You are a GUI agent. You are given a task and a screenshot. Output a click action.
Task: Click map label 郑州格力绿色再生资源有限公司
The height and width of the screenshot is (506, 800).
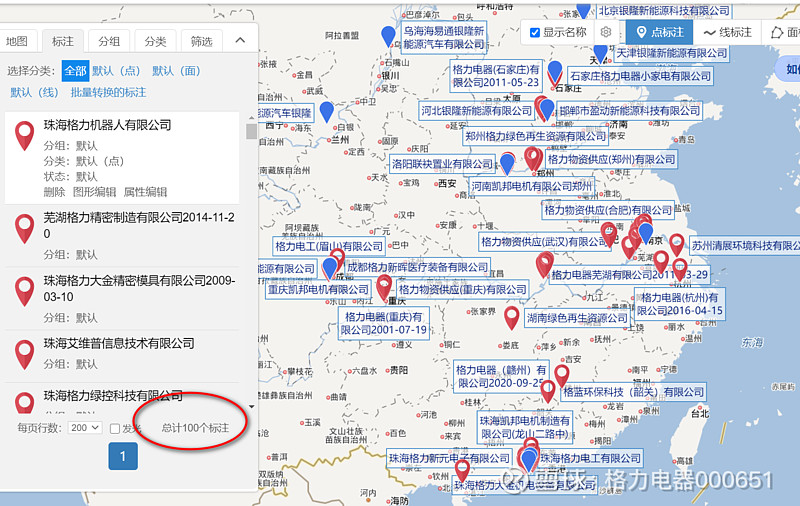535,136
